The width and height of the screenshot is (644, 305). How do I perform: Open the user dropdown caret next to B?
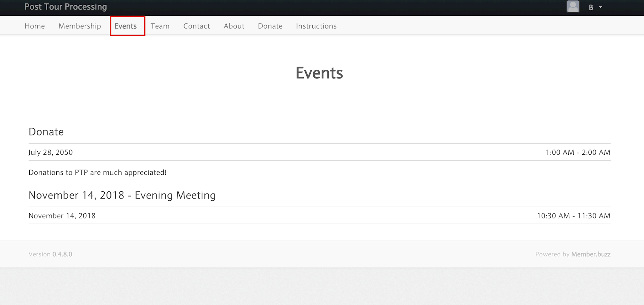pos(601,7)
